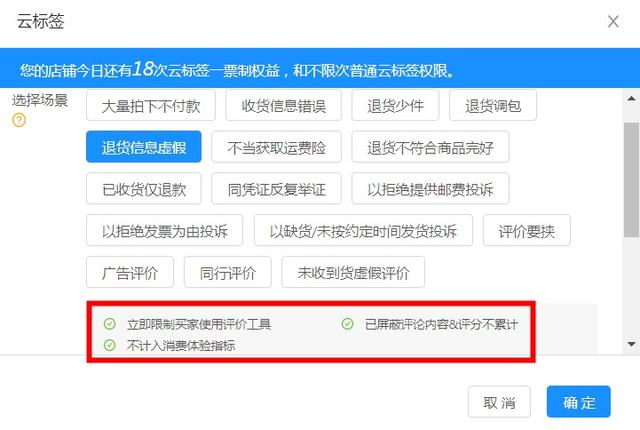
Task: Click green check icon beside 不计入消费体验指标
Action: point(109,345)
